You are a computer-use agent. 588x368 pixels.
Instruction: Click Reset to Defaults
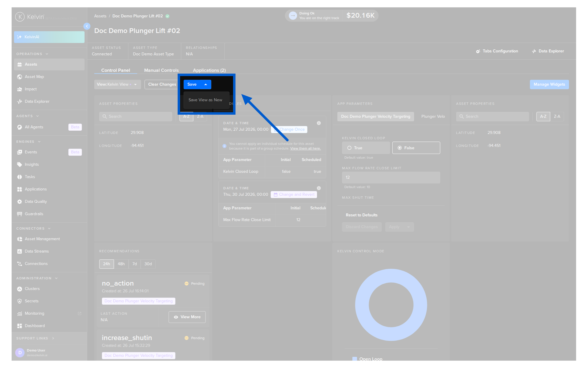click(x=362, y=215)
